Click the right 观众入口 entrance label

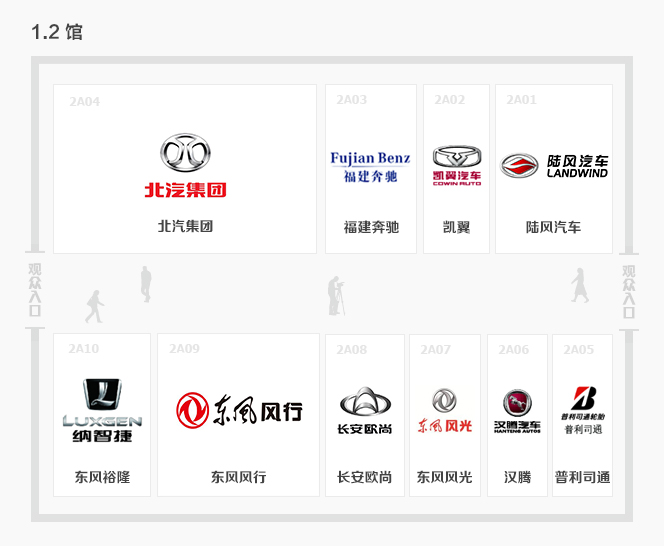628,291
